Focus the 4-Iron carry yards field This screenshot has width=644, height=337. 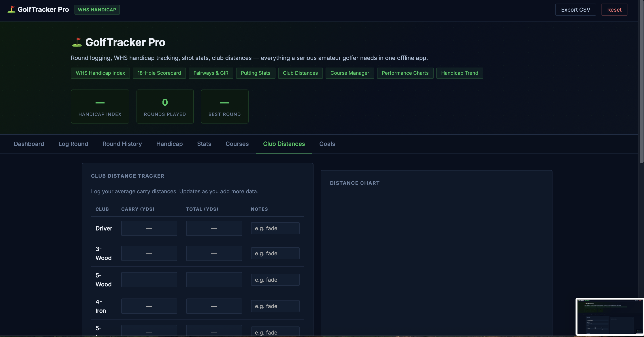[149, 306]
